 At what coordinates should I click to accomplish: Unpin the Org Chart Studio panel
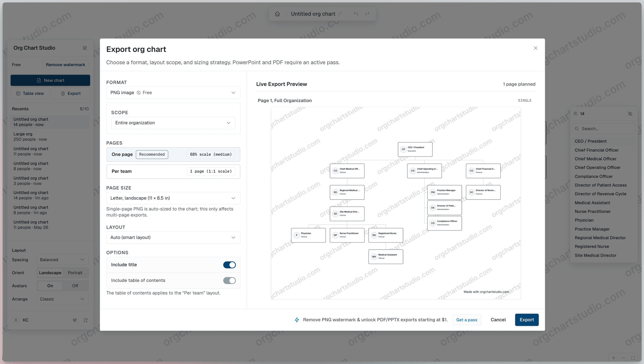pyautogui.click(x=85, y=48)
